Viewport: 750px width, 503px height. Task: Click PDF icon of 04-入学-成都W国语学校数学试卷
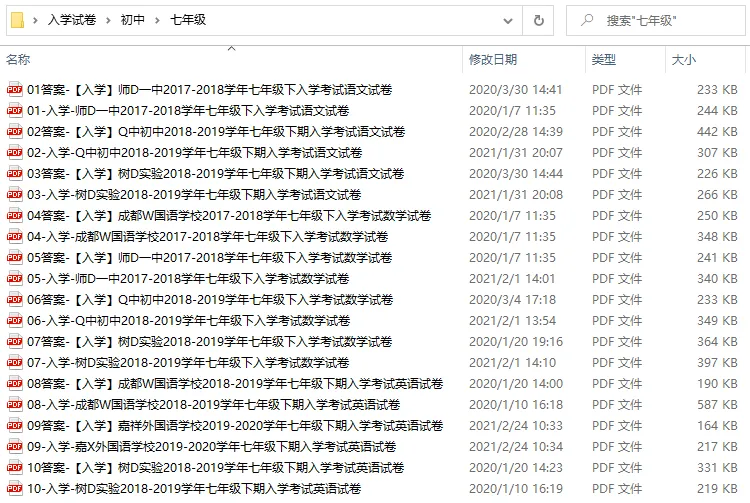coord(14,237)
